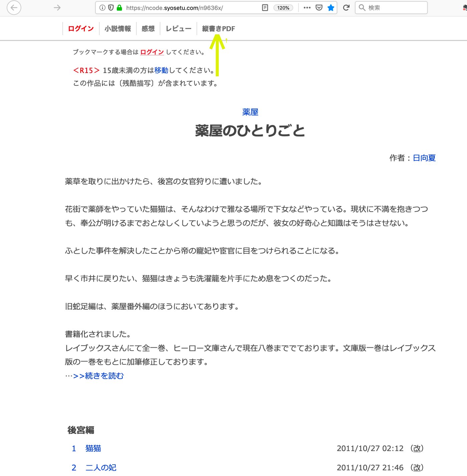Image resolution: width=467 pixels, height=476 pixels.
Task: Open chapter 2 二人の妃
Action: click(101, 468)
